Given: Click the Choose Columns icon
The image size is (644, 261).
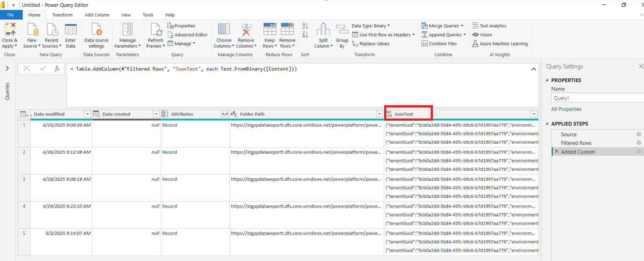Looking at the screenshot, I should click(x=223, y=30).
